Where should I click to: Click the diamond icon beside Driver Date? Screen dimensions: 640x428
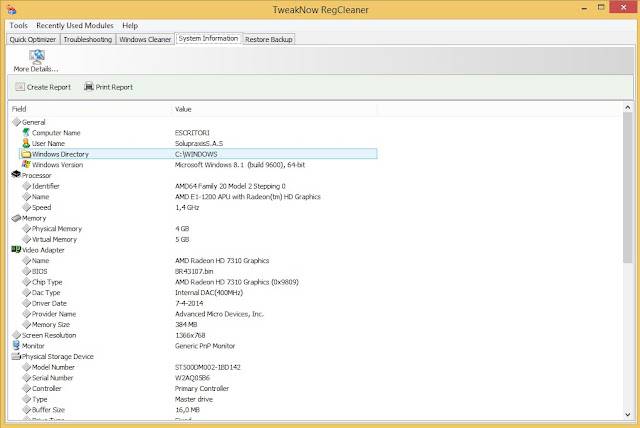click(27, 303)
